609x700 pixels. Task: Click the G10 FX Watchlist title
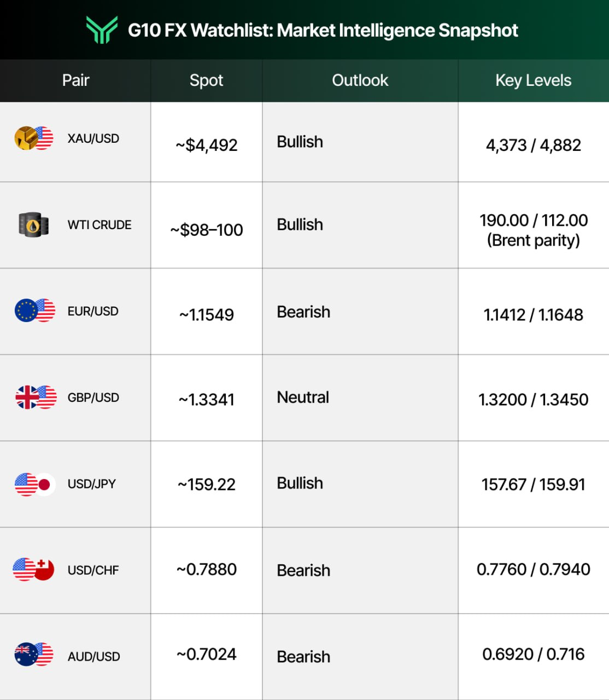323,31
